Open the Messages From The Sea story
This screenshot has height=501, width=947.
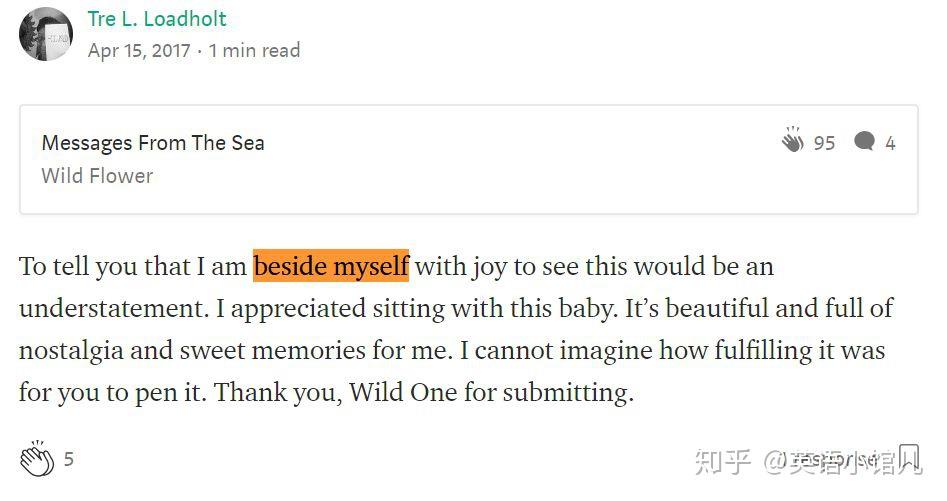tap(153, 143)
